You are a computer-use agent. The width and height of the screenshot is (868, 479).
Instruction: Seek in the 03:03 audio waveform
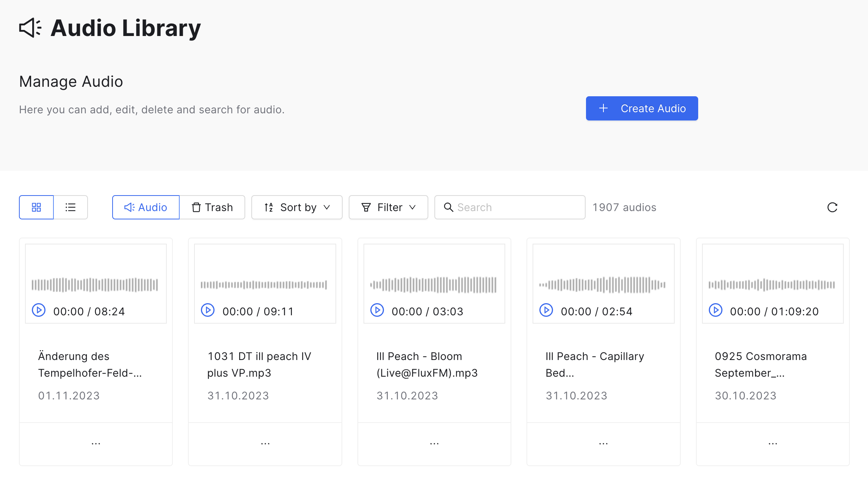433,285
